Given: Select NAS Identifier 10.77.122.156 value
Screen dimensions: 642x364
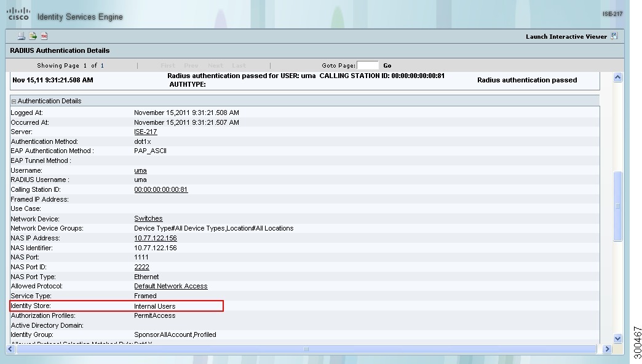Looking at the screenshot, I should (x=155, y=248).
